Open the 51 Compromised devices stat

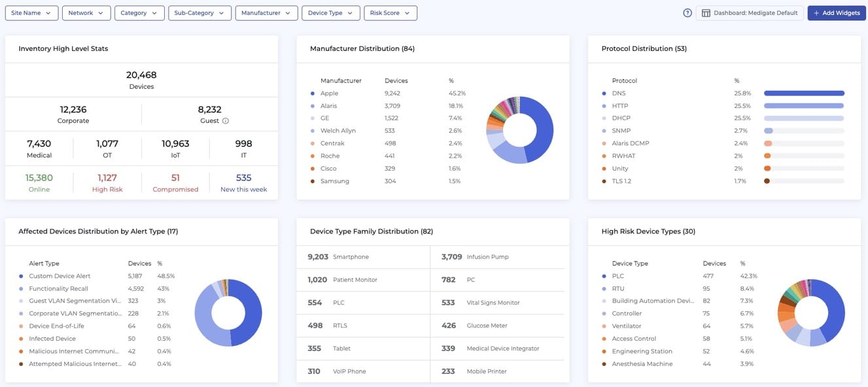point(175,182)
